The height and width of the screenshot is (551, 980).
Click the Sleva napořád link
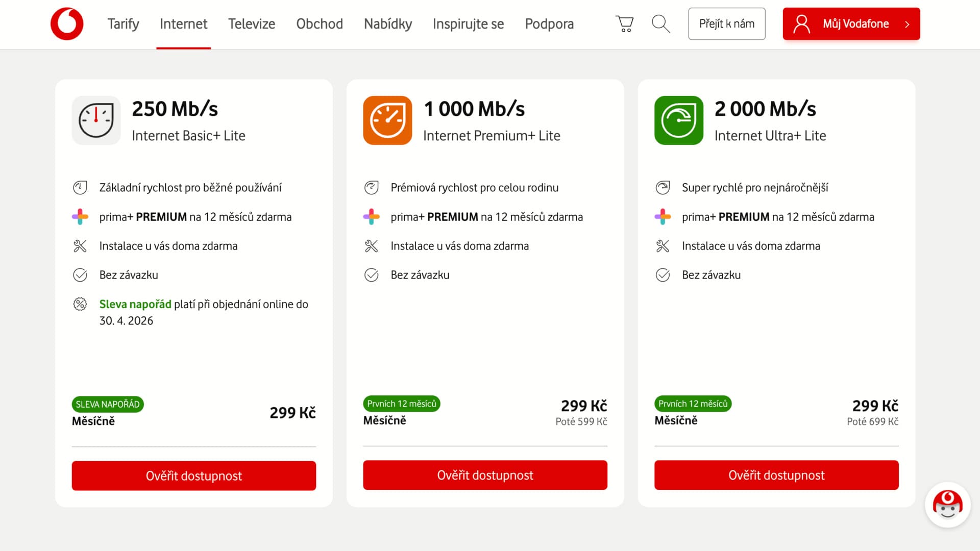click(x=134, y=304)
